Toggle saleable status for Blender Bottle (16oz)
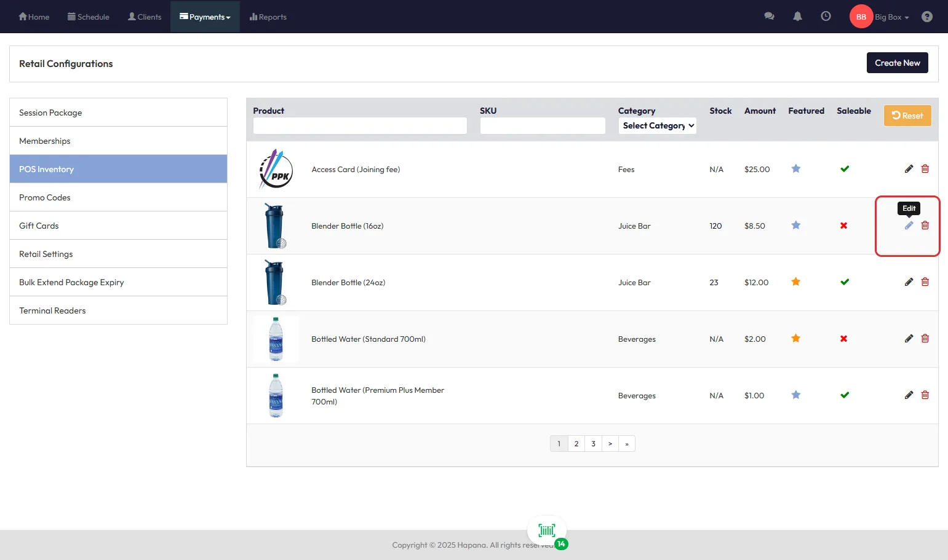Screen dimensions: 948x560 coord(843,226)
